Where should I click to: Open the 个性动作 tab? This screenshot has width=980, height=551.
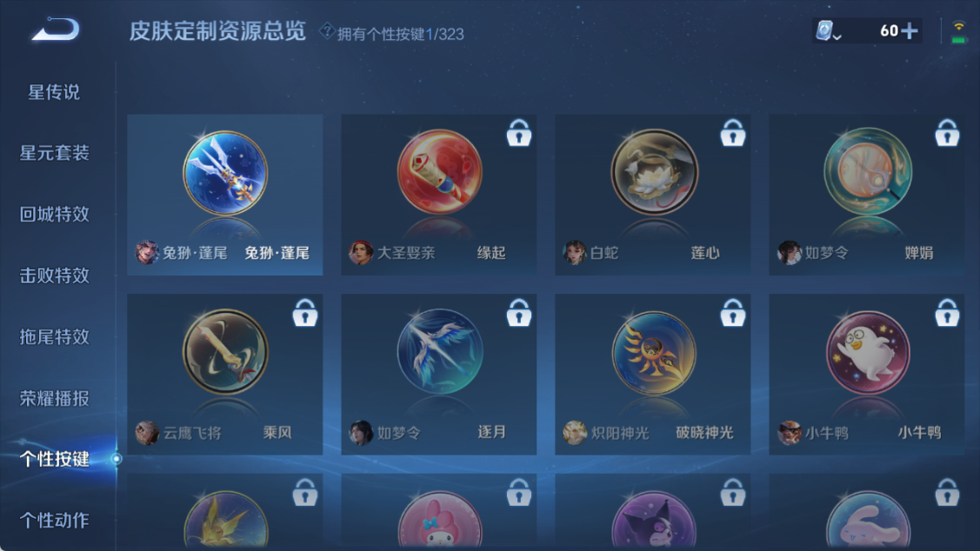click(55, 520)
